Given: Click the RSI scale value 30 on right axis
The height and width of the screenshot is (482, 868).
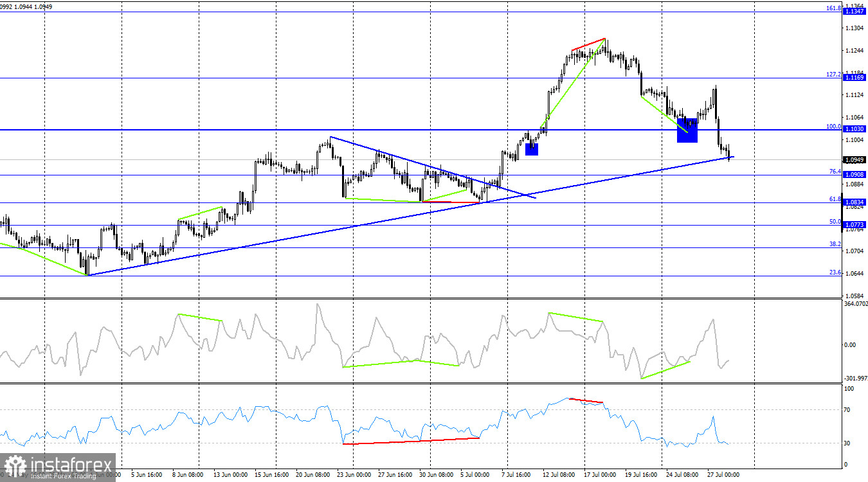Looking at the screenshot, I should click(x=848, y=443).
